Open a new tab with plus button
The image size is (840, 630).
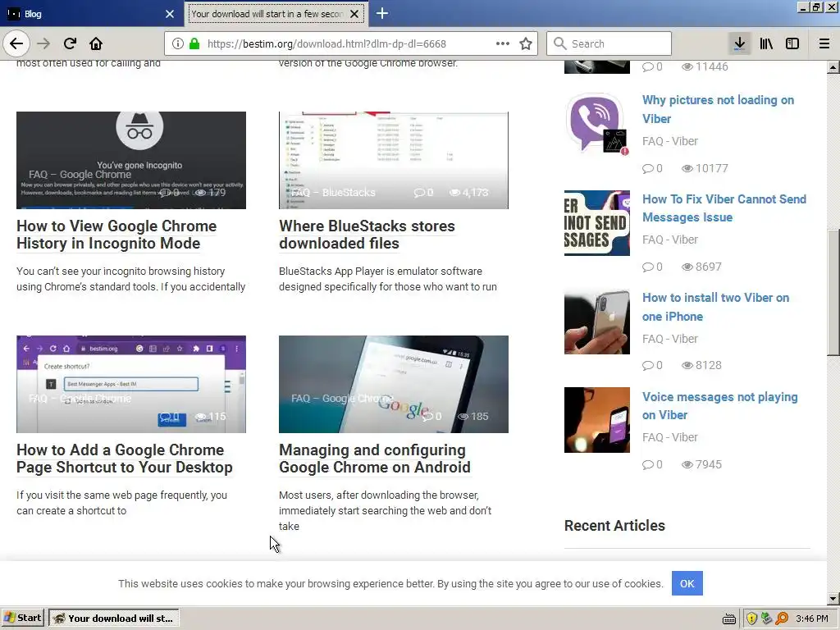click(x=382, y=13)
